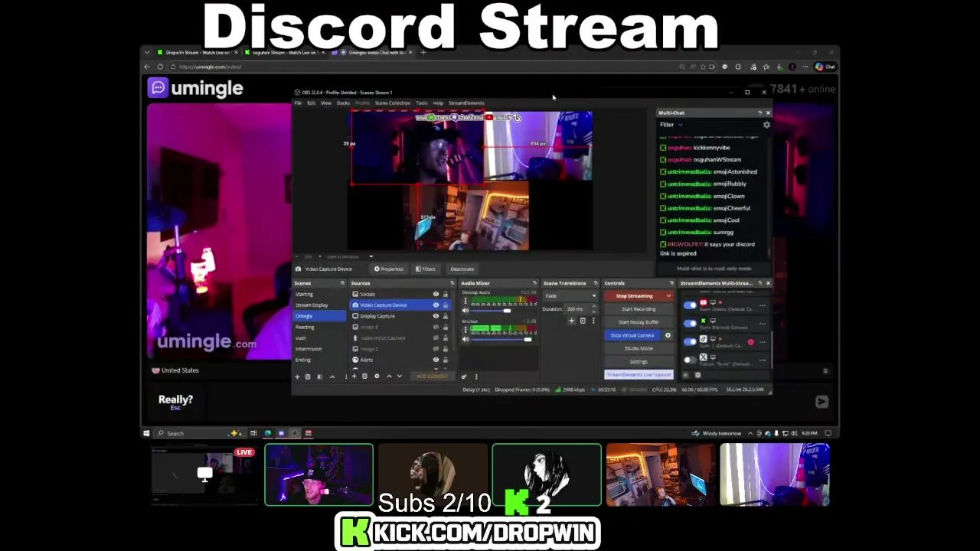Mute the Desktop Audio speaker icon
Viewport: 980px width, 551px height.
(x=465, y=310)
